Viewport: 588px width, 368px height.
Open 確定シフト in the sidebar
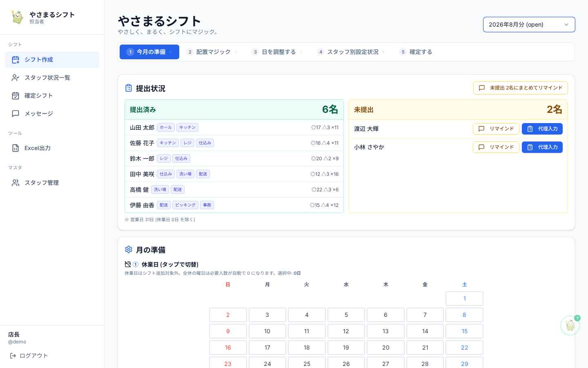click(52, 96)
